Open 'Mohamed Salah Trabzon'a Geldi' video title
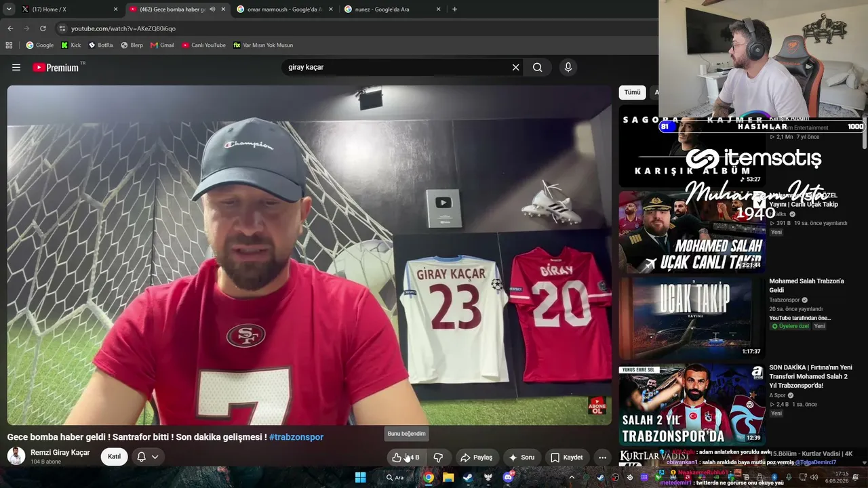The width and height of the screenshot is (868, 488). pyautogui.click(x=806, y=285)
